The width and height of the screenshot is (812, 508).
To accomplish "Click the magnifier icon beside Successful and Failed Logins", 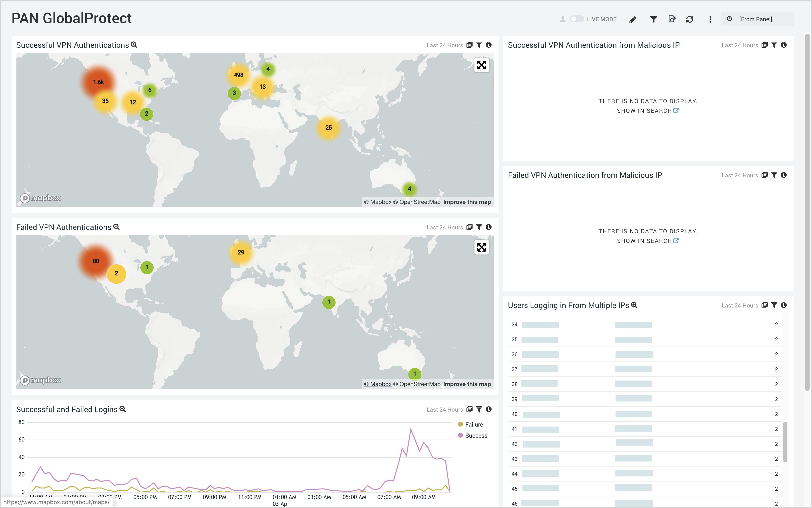I will point(123,409).
